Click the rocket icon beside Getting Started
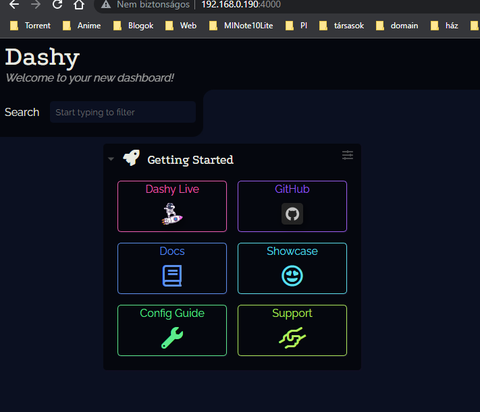 click(x=131, y=158)
